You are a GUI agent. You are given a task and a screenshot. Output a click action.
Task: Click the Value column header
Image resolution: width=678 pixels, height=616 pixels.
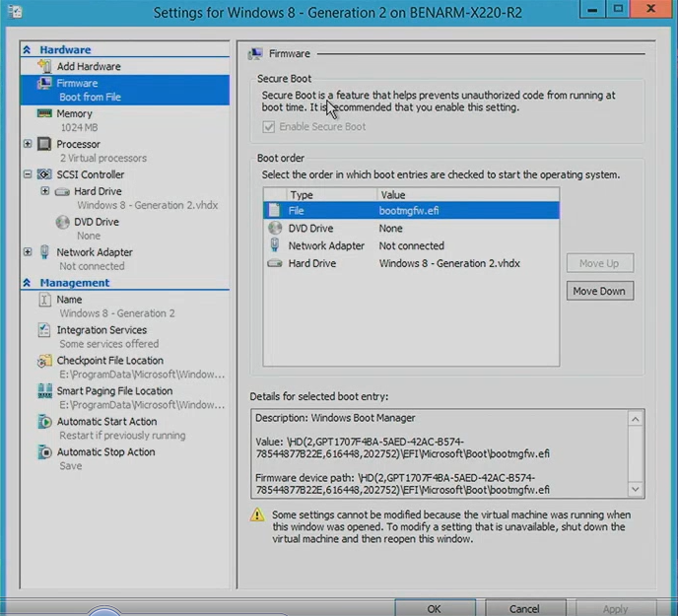468,195
